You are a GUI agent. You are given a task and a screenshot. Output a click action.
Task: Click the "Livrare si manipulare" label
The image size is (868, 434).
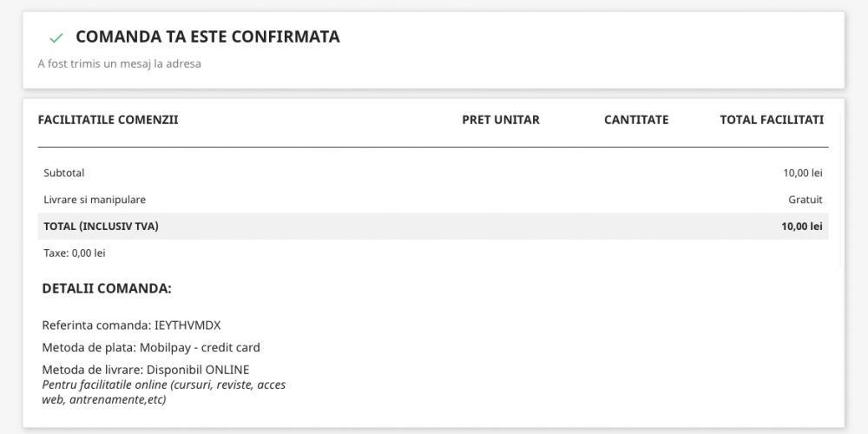pyautogui.click(x=95, y=200)
